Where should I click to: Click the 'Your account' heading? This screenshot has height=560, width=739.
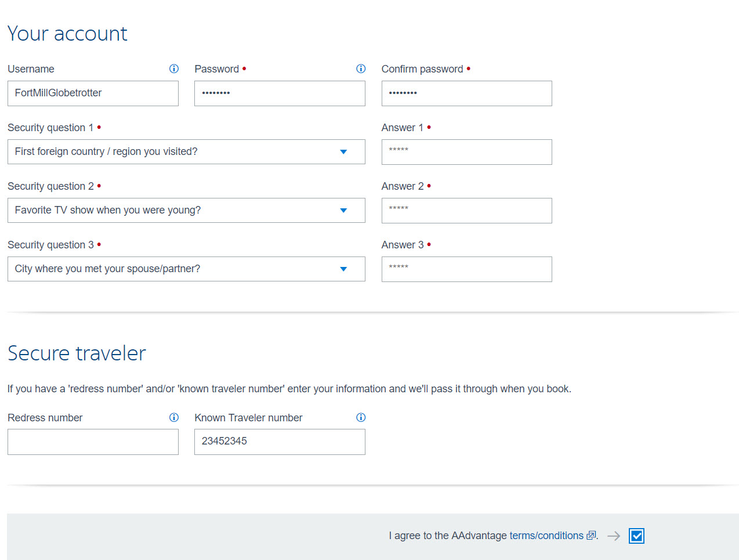click(67, 34)
